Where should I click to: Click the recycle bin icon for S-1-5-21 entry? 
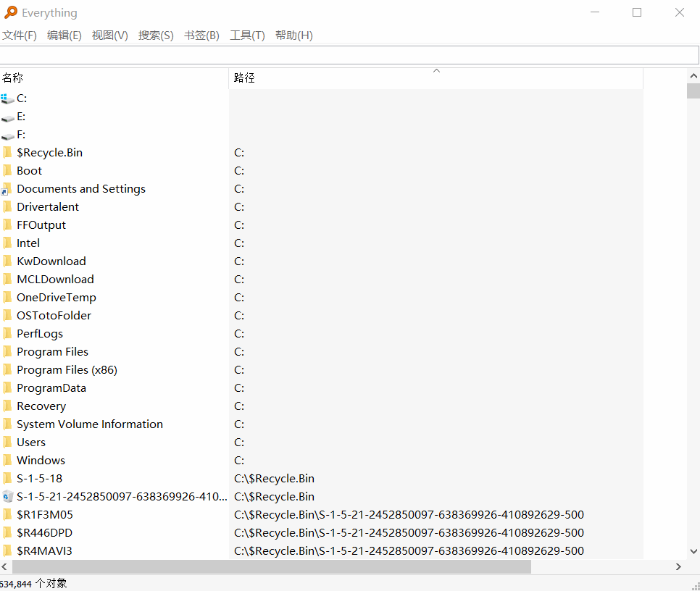7,497
